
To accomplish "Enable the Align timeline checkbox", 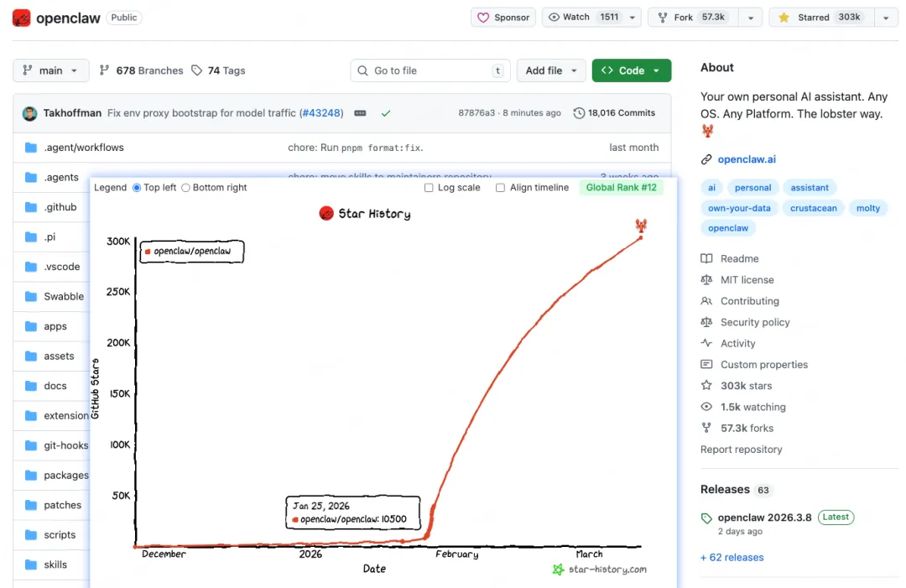I will point(501,188).
